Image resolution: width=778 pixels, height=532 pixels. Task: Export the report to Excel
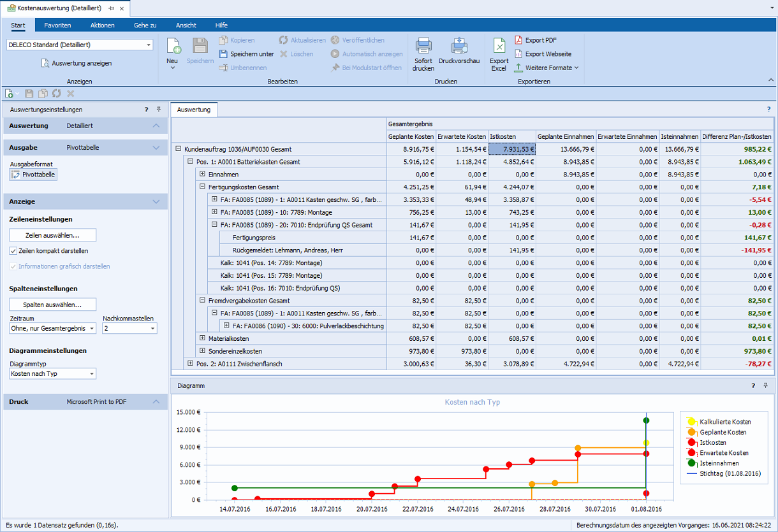[x=499, y=47]
